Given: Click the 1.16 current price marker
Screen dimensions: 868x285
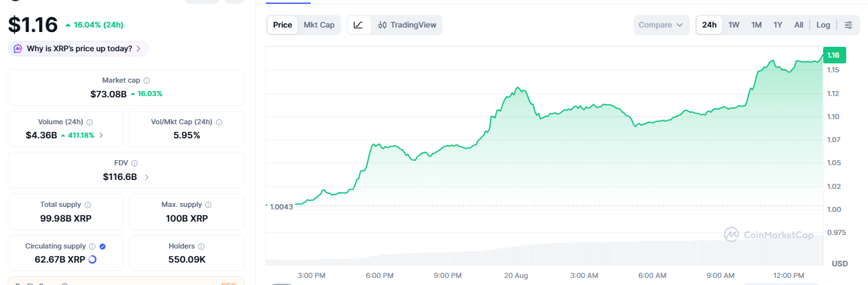Looking at the screenshot, I should pyautogui.click(x=834, y=55).
